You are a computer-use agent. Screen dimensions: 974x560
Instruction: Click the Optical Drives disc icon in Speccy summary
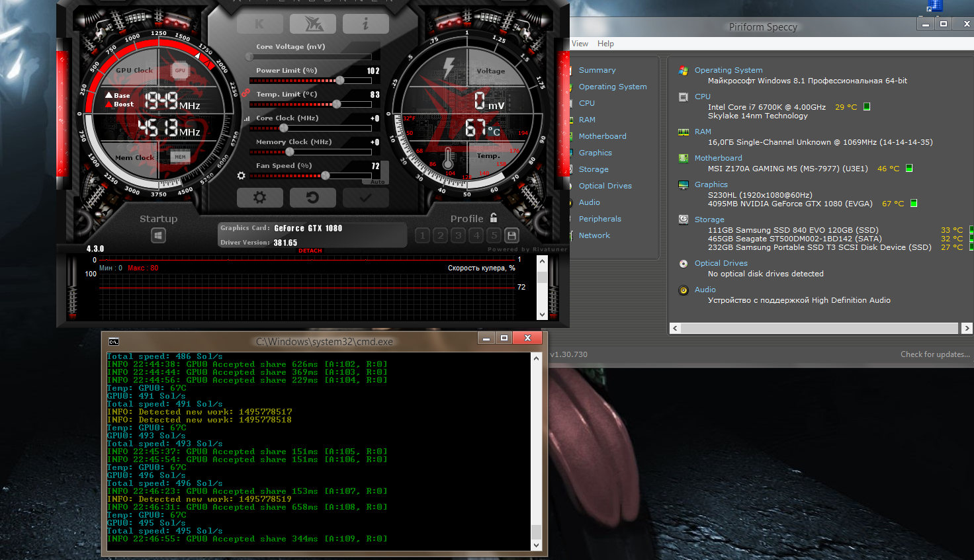(684, 263)
